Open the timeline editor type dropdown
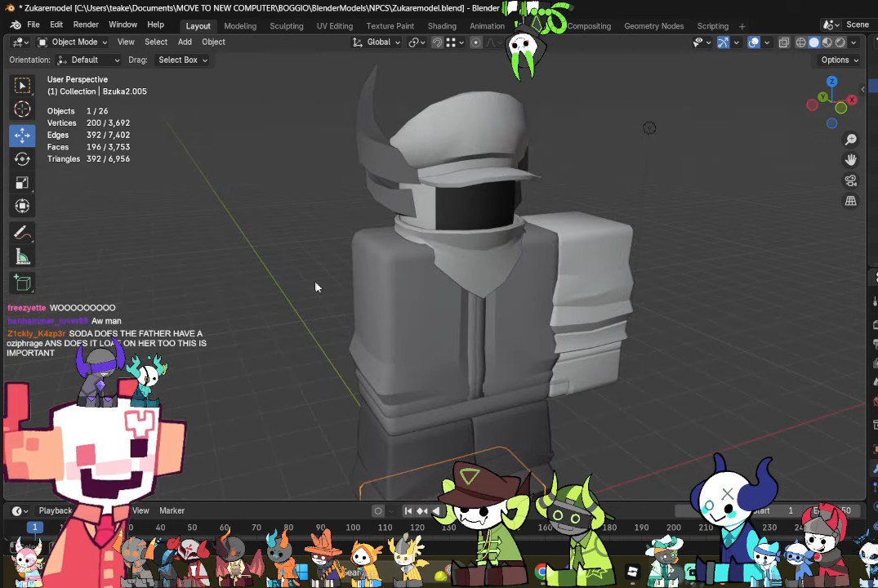 [20, 510]
